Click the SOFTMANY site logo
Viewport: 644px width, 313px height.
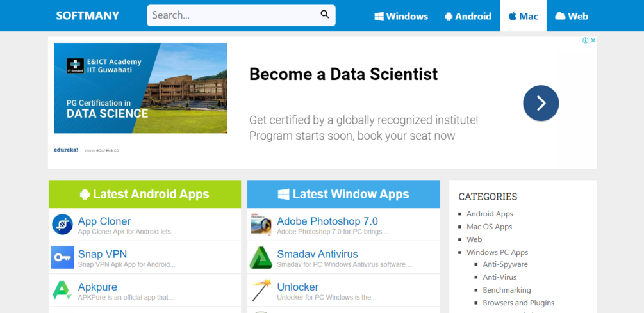88,16
